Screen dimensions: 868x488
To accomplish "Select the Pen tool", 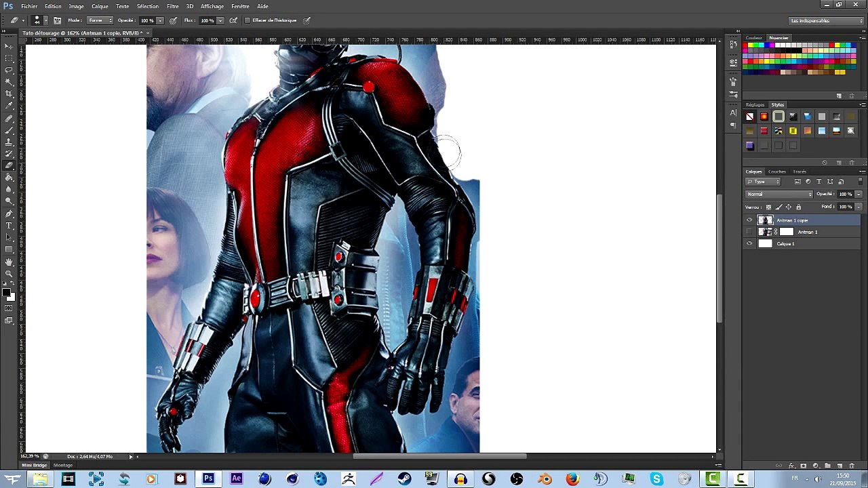I will click(9, 213).
